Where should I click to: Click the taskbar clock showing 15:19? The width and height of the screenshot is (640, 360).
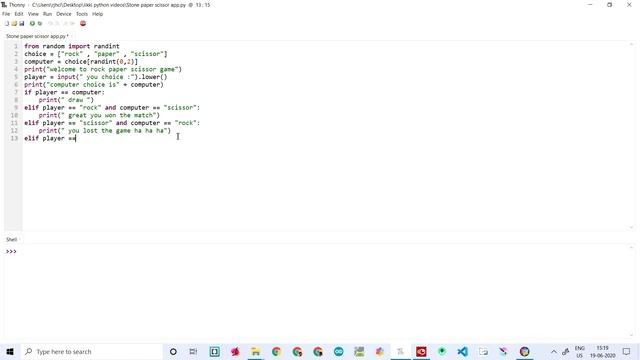pos(602,352)
